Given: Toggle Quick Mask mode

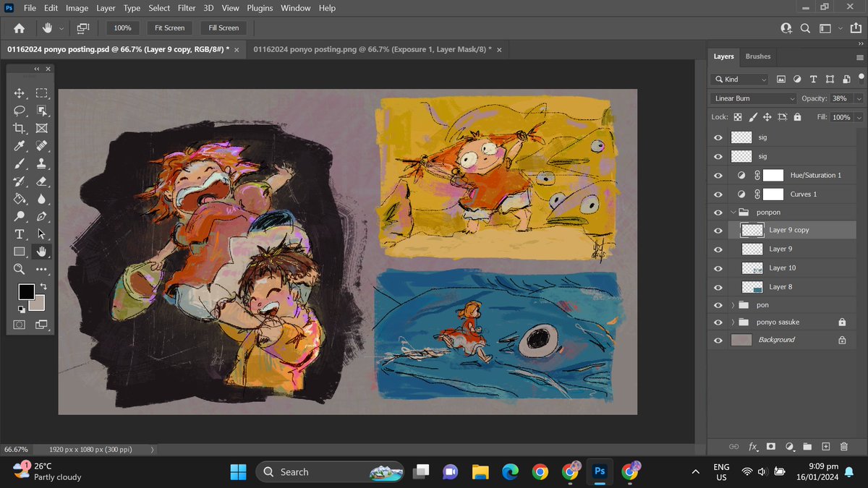Looking at the screenshot, I should (20, 325).
